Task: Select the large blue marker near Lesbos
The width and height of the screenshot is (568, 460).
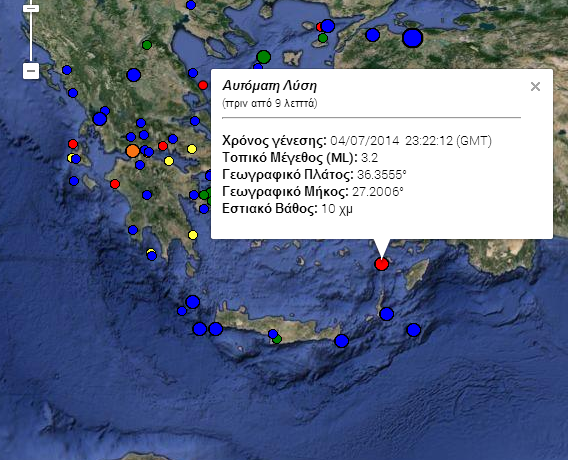Action: [328, 26]
